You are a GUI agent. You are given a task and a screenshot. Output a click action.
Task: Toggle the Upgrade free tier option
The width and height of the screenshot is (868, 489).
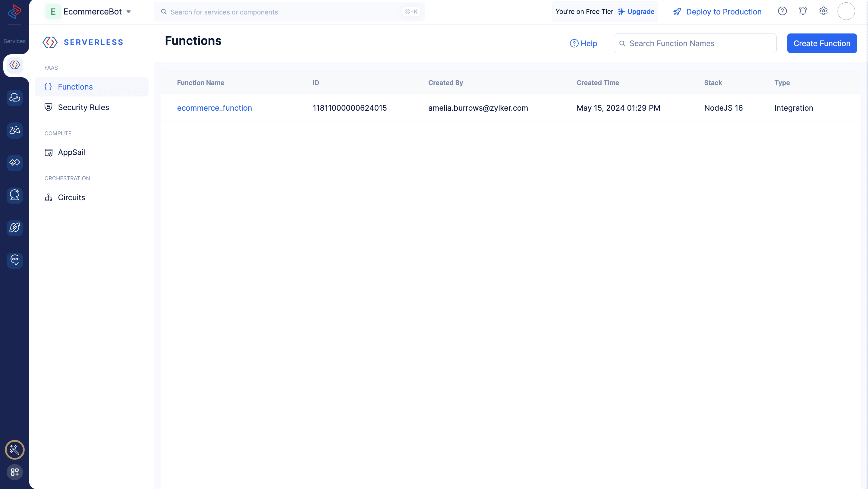pos(641,11)
